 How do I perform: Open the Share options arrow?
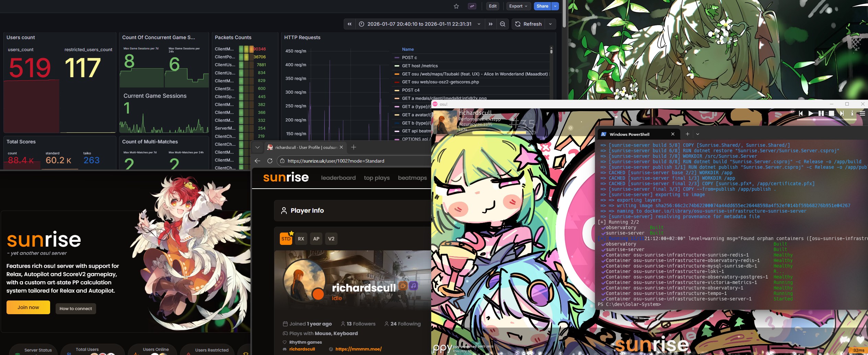pos(555,6)
